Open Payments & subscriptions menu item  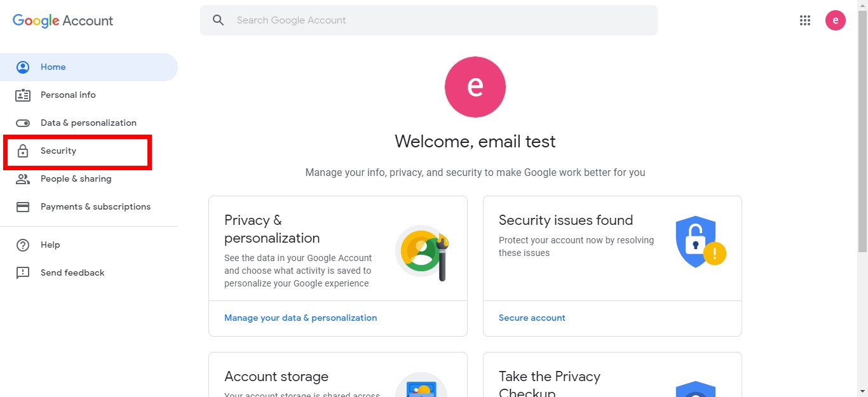95,207
